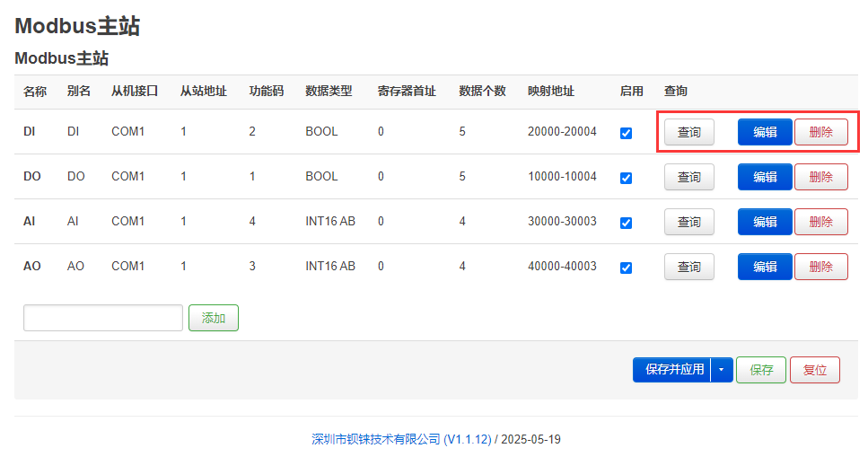Open the dropdown arrow beside 保存并应用
Screen dimensions: 868x457
pos(722,370)
